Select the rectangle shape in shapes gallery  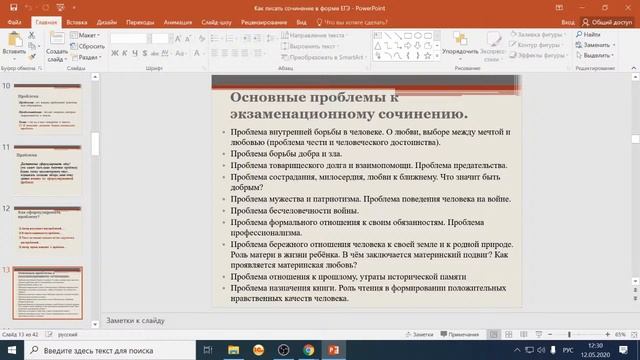(408, 36)
